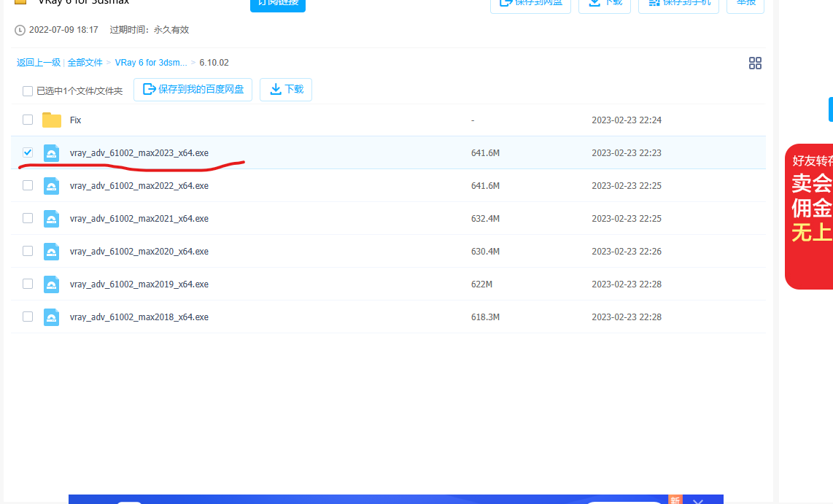
Task: Select file name vray_adv_61002_max2023_x64.exe
Action: (x=139, y=153)
